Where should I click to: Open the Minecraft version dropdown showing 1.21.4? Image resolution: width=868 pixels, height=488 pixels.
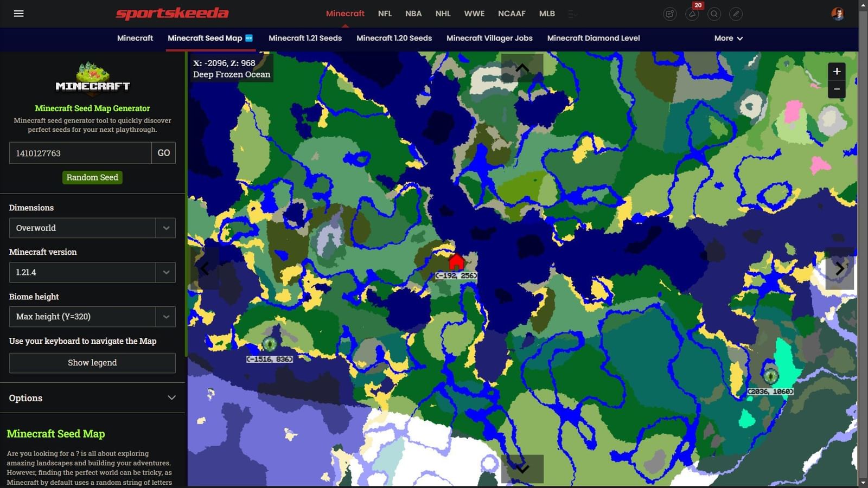click(x=92, y=272)
